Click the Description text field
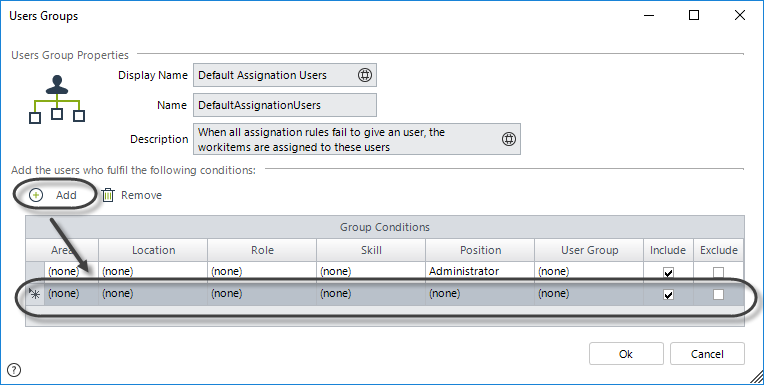Image resolution: width=764 pixels, height=385 pixels. [x=357, y=139]
